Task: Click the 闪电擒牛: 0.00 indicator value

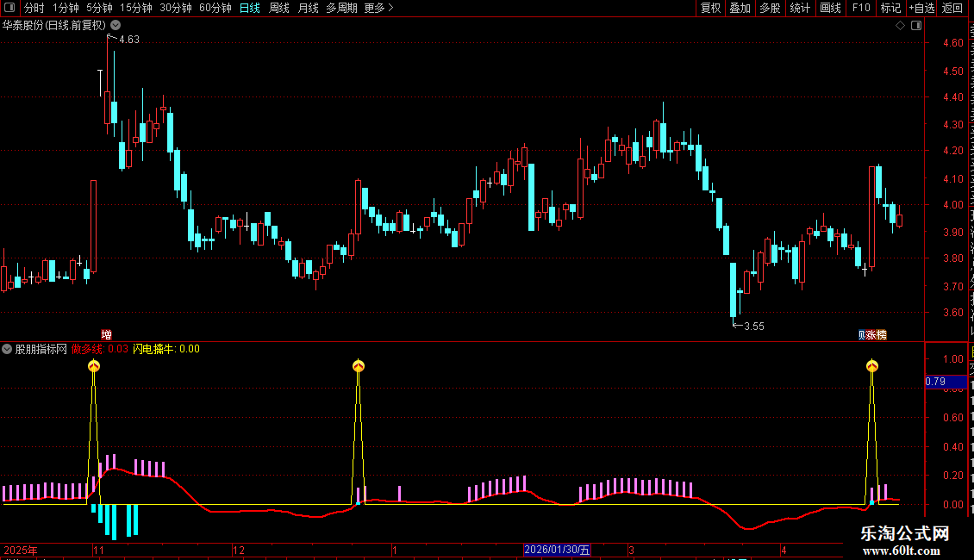Action: 165,349
